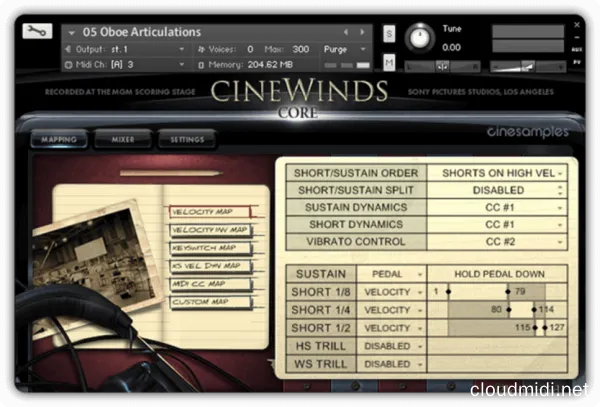Switch to the Mixer tab
This screenshot has height=407, width=600.
coord(122,139)
